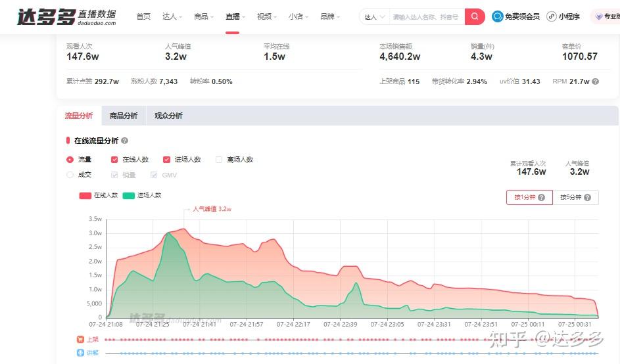Expand the 商品 navigation dropdown
620x364 pixels.
(x=204, y=16)
